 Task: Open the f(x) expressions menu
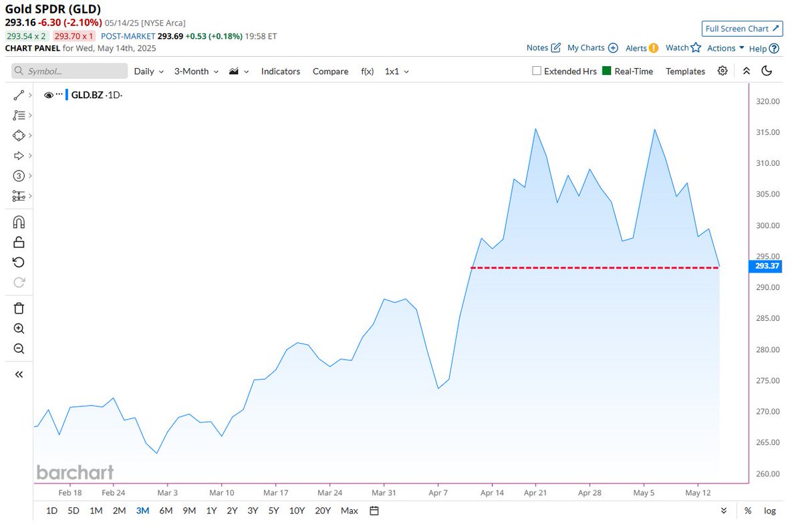point(366,71)
